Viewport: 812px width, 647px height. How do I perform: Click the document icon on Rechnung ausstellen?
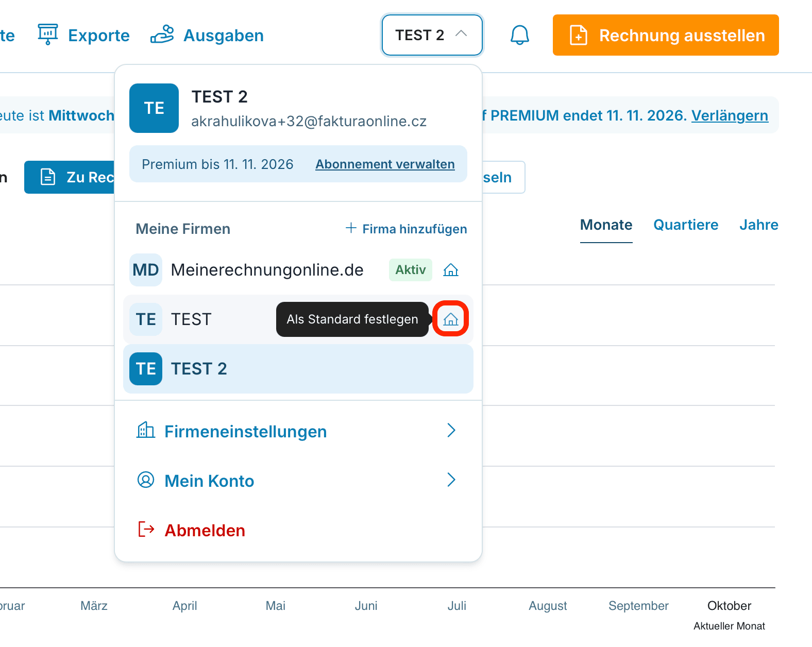pyautogui.click(x=579, y=35)
